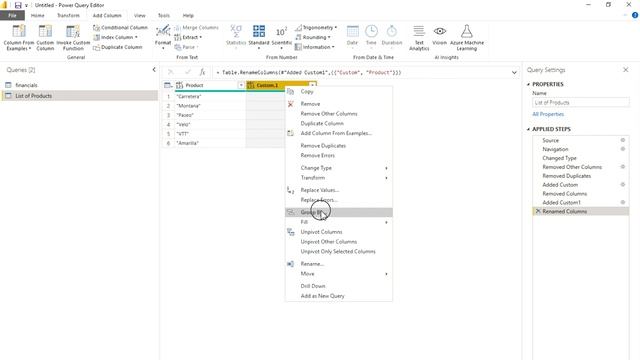Close the Query Settings pane
Image resolution: width=640 pixels, height=360 pixels.
click(625, 70)
